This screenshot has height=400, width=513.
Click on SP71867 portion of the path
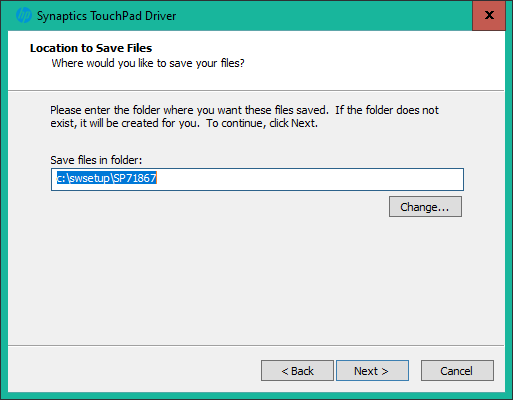[x=135, y=178]
